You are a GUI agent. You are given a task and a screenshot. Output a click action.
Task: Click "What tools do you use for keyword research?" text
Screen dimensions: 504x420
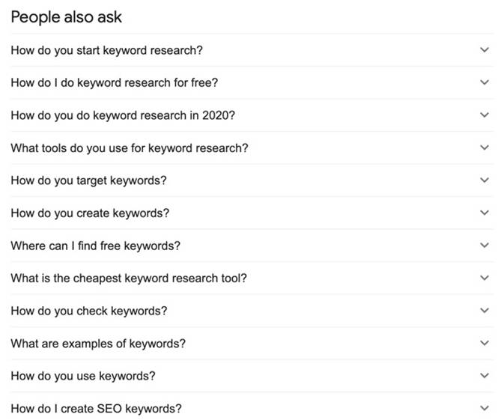[129, 147]
